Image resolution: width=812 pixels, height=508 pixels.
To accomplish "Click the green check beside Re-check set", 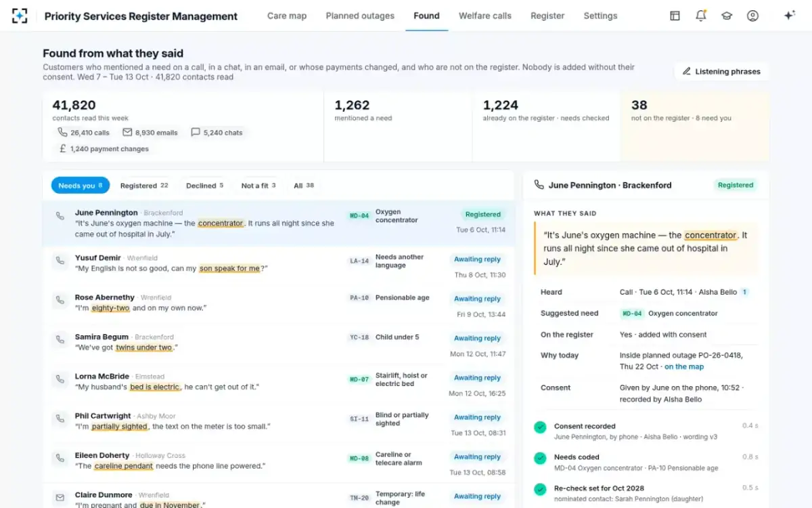I will [540, 489].
